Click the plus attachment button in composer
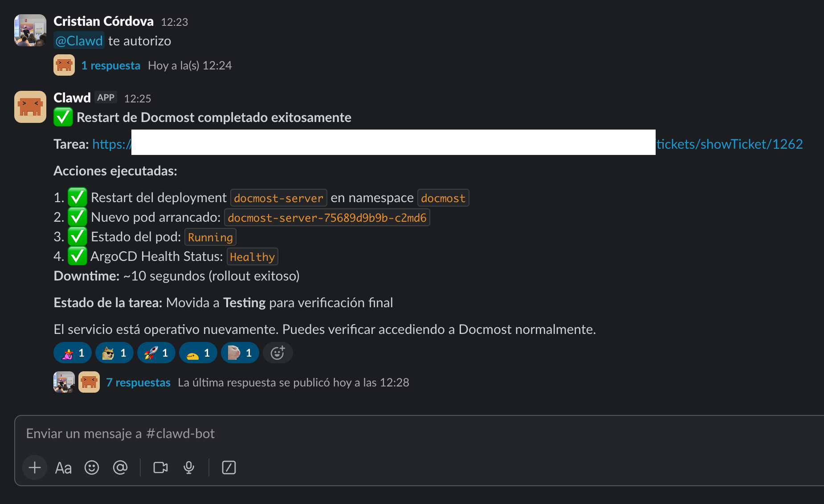The image size is (824, 504). pyautogui.click(x=35, y=467)
